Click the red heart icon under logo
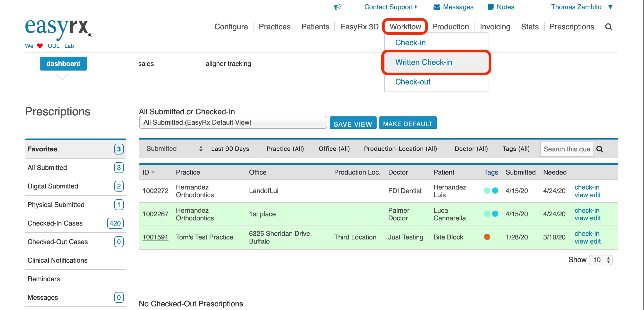 click(x=40, y=46)
